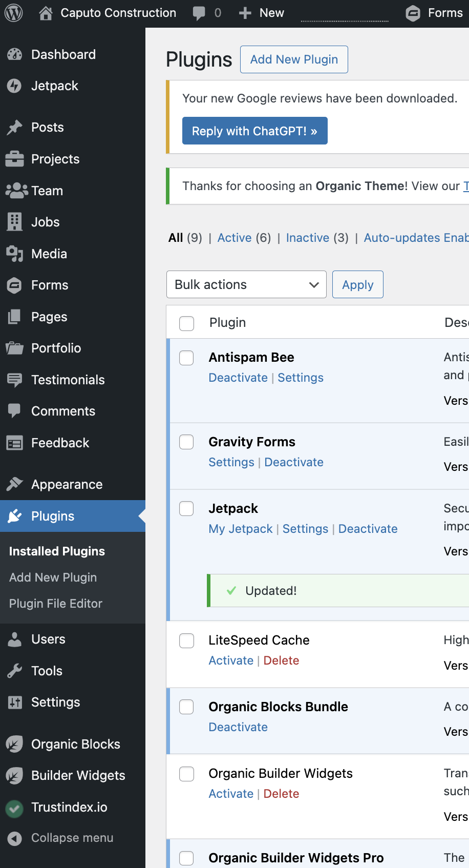
Task: Show Inactive plugins filter
Action: tap(308, 238)
